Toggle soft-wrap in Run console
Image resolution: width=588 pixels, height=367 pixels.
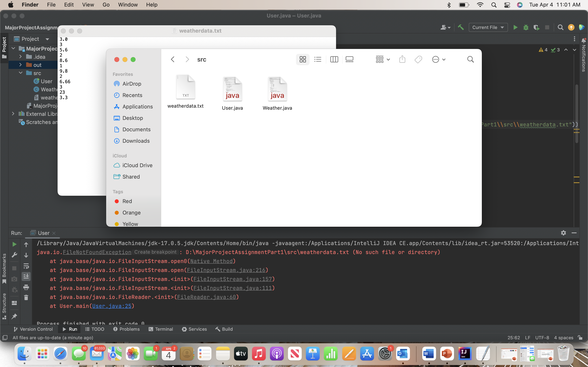(26, 266)
